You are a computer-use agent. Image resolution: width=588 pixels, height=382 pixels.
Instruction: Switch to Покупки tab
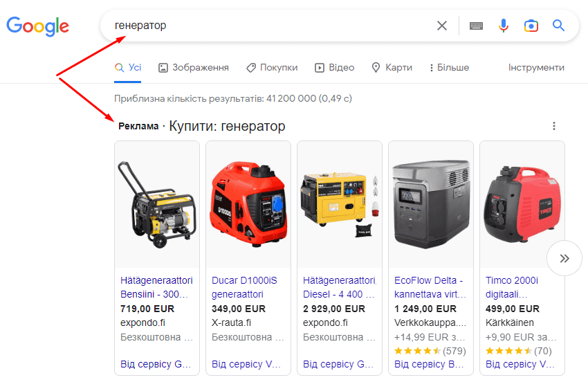point(272,68)
